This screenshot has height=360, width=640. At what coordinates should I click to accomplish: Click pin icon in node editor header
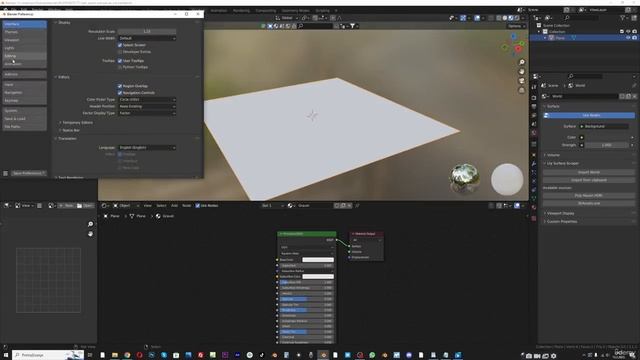point(357,206)
